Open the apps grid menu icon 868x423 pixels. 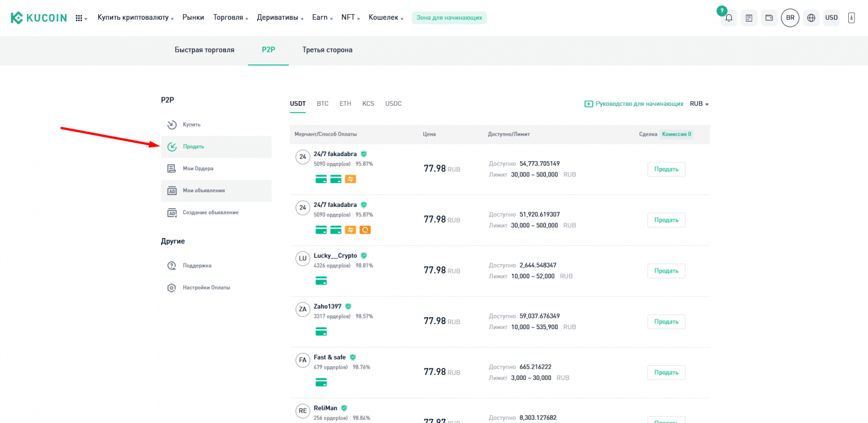[x=80, y=18]
